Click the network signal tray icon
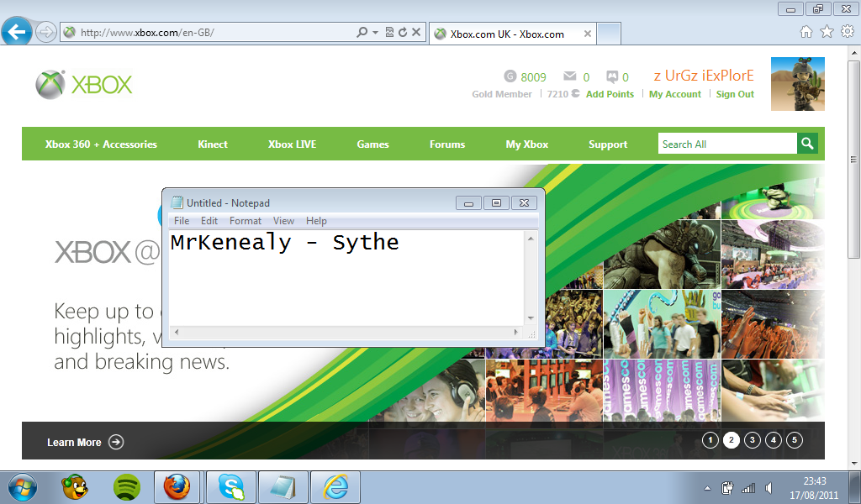The width and height of the screenshot is (861, 504). (x=747, y=487)
